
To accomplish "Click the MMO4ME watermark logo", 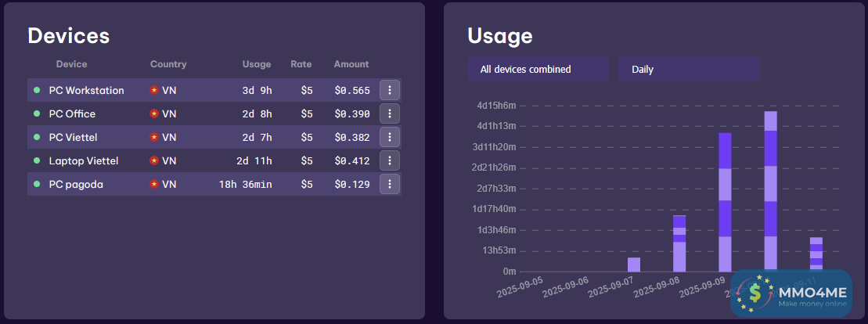I will coord(791,294).
